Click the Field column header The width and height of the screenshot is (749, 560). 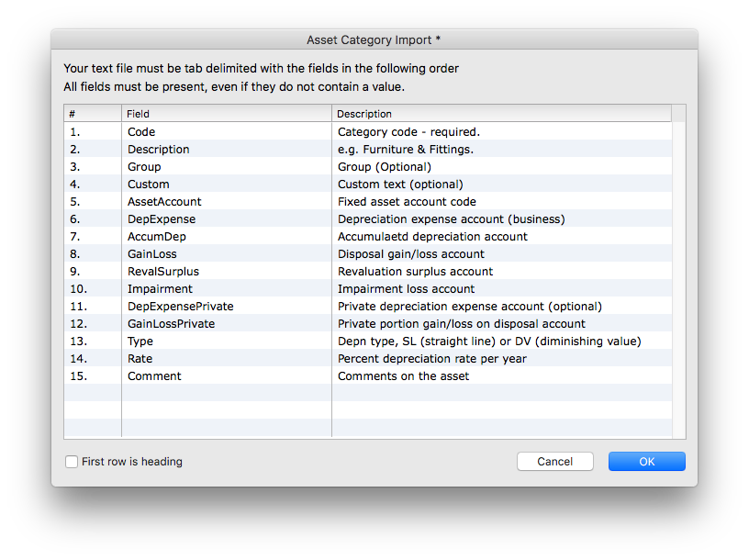click(227, 114)
